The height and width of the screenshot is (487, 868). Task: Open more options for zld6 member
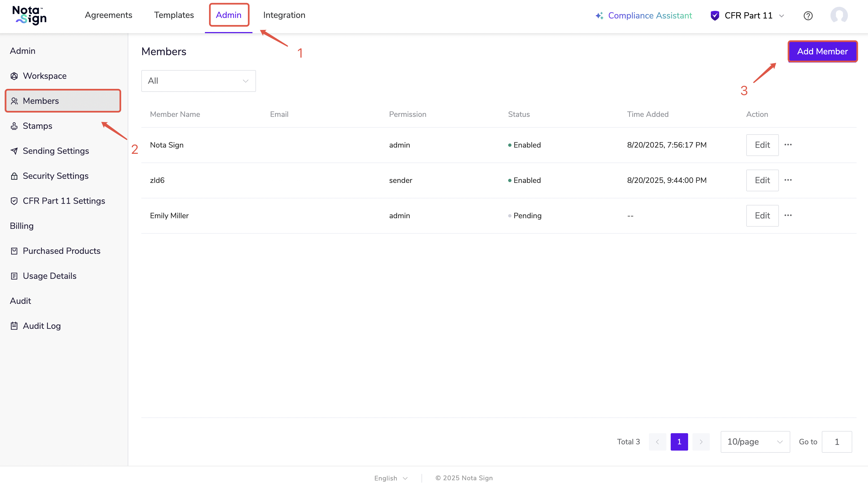pyautogui.click(x=788, y=180)
